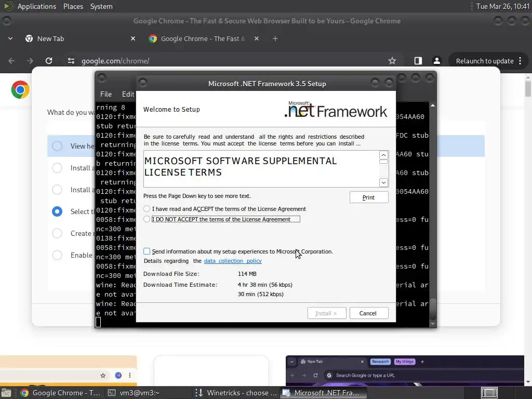Image resolution: width=532 pixels, height=399 pixels.
Task: Open Chrome three-dot menu
Action: pyautogui.click(x=520, y=61)
